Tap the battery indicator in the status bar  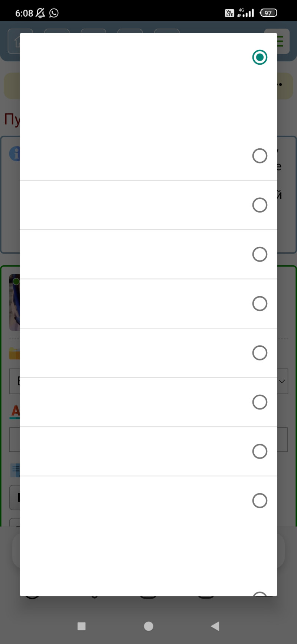[268, 13]
